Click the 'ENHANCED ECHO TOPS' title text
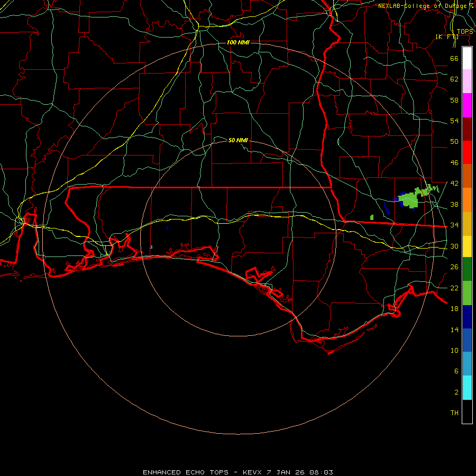 (x=186, y=472)
